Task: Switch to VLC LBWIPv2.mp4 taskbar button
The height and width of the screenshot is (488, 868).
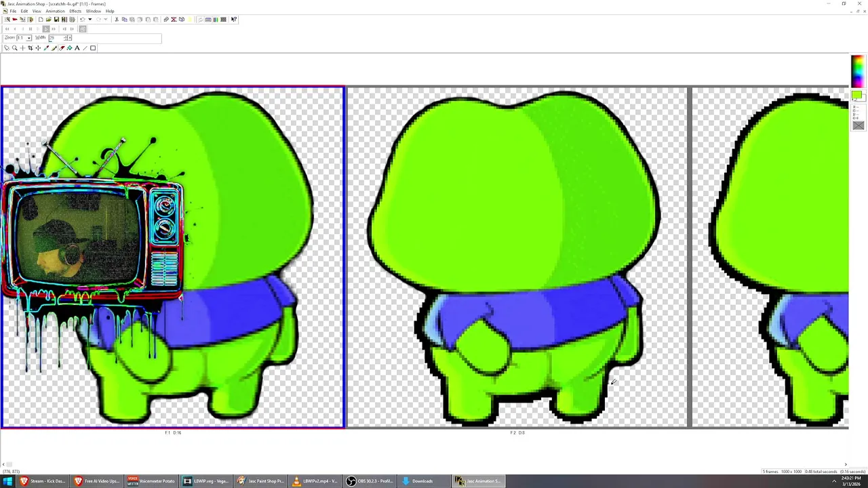Action: pyautogui.click(x=315, y=481)
